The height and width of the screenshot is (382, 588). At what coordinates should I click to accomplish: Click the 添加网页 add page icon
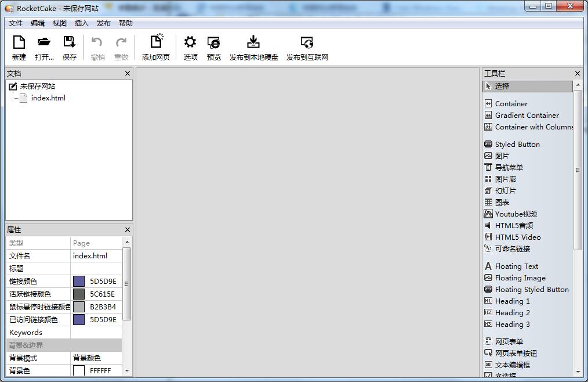(x=156, y=42)
